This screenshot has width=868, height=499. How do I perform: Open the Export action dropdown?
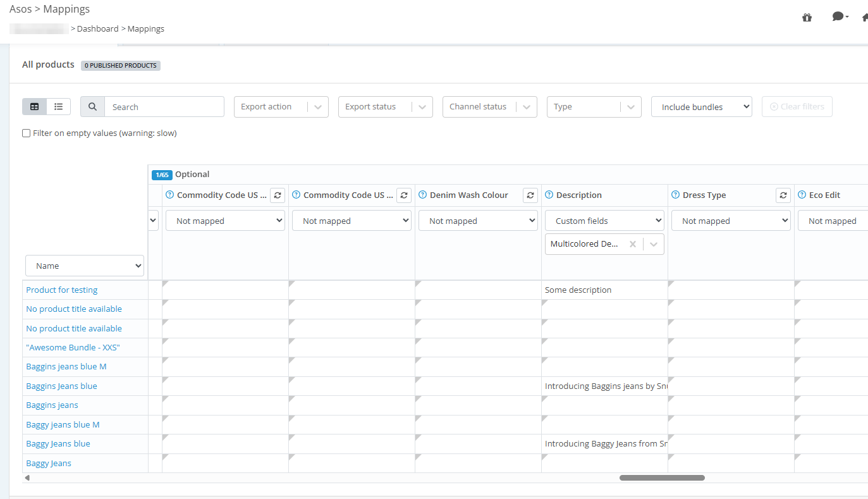click(x=281, y=106)
